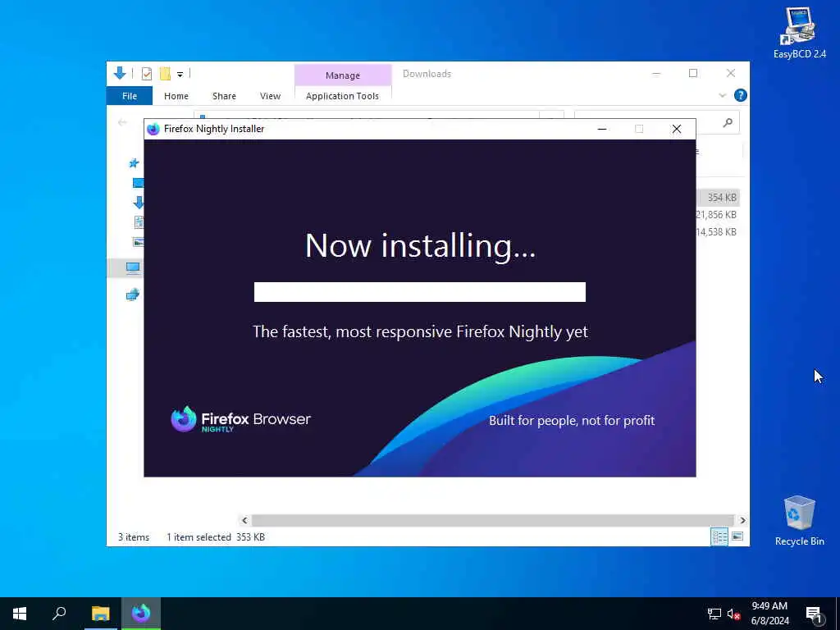Select the Pictures icon in navigation pane

(138, 242)
